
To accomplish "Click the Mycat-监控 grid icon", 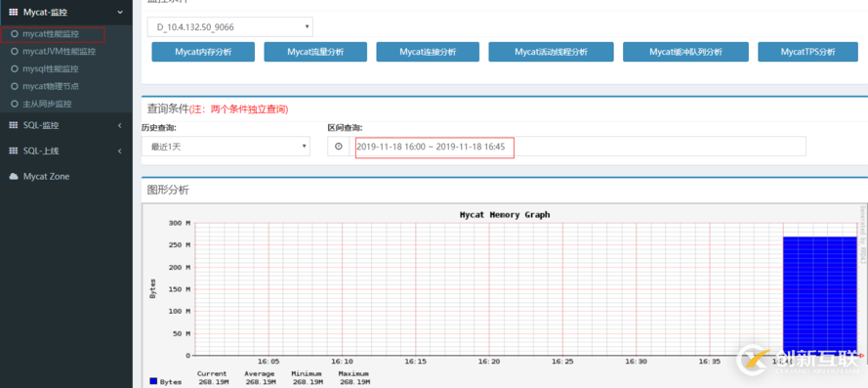I will [x=14, y=12].
